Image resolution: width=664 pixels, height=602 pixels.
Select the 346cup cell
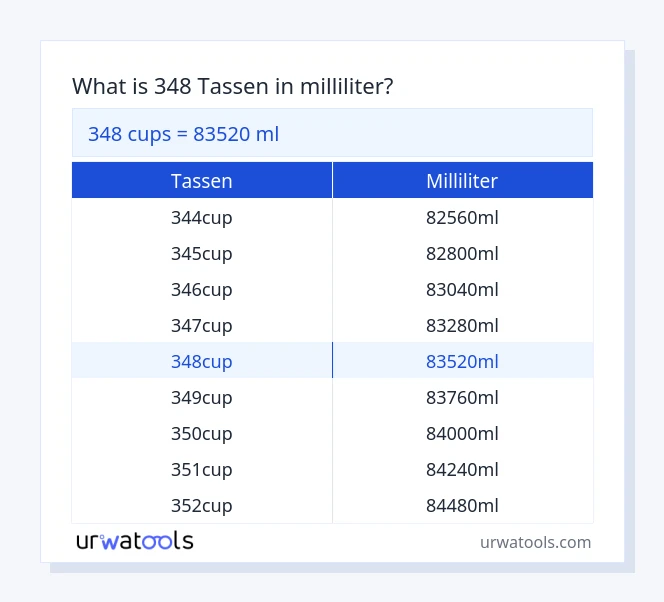(x=202, y=289)
